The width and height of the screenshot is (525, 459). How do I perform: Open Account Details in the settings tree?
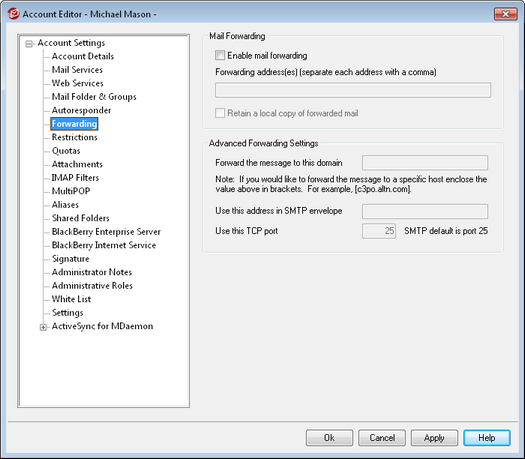83,56
